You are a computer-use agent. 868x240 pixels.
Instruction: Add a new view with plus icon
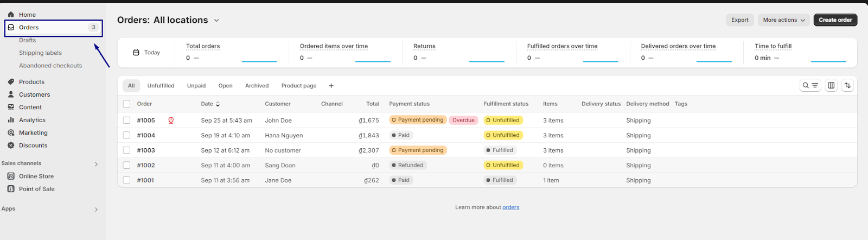(331, 86)
